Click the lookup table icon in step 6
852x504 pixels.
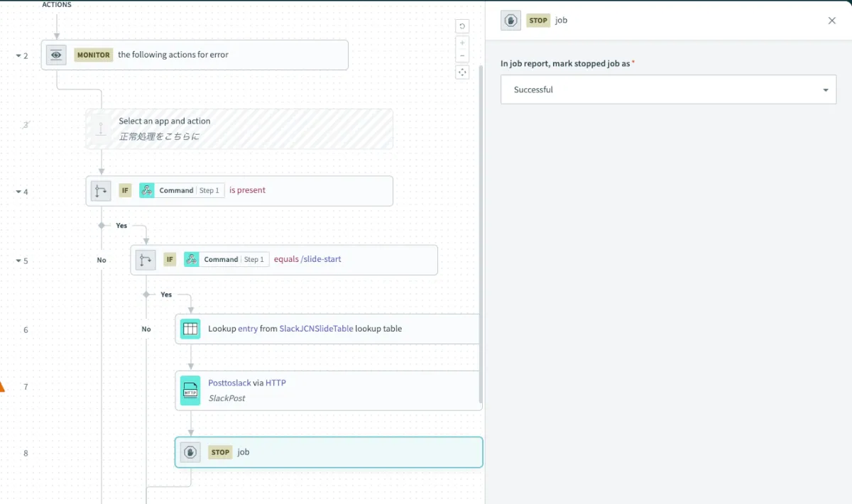pos(190,329)
